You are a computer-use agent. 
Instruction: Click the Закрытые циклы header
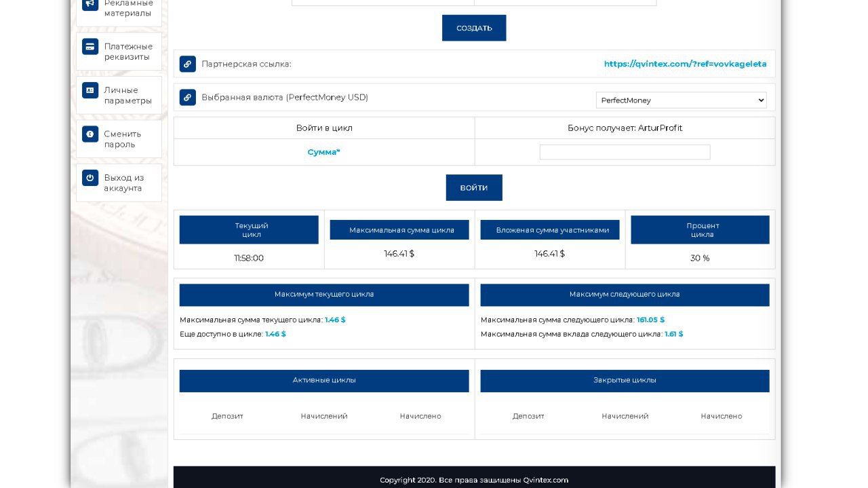point(625,381)
